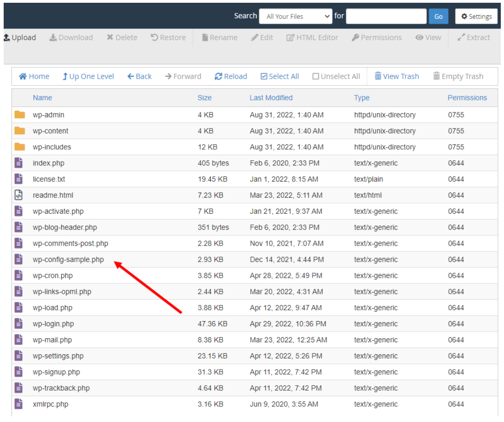
Task: Click the Go search button
Action: pyautogui.click(x=438, y=16)
